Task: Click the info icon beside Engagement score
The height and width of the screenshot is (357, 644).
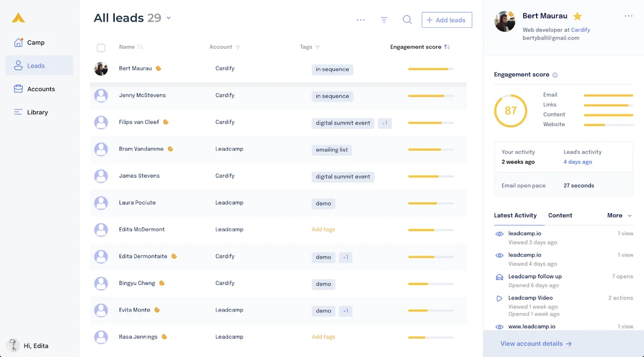Action: 555,75
